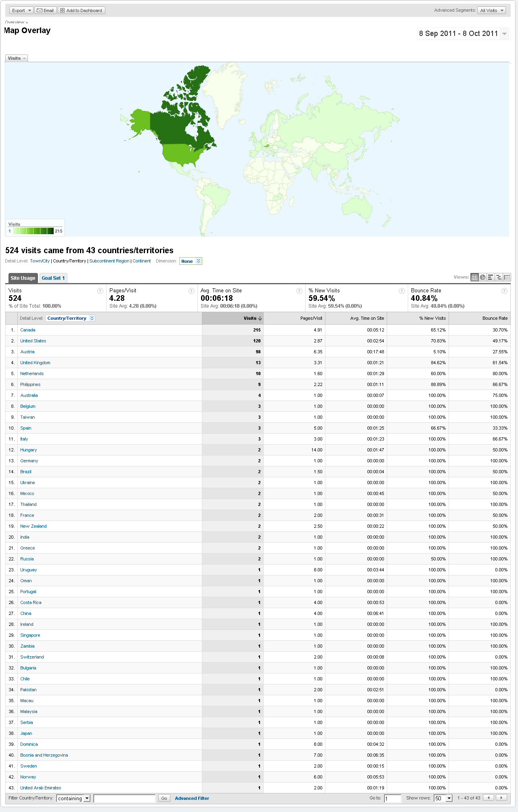
Task: Click the Add to Dashboard button
Action: [81, 10]
